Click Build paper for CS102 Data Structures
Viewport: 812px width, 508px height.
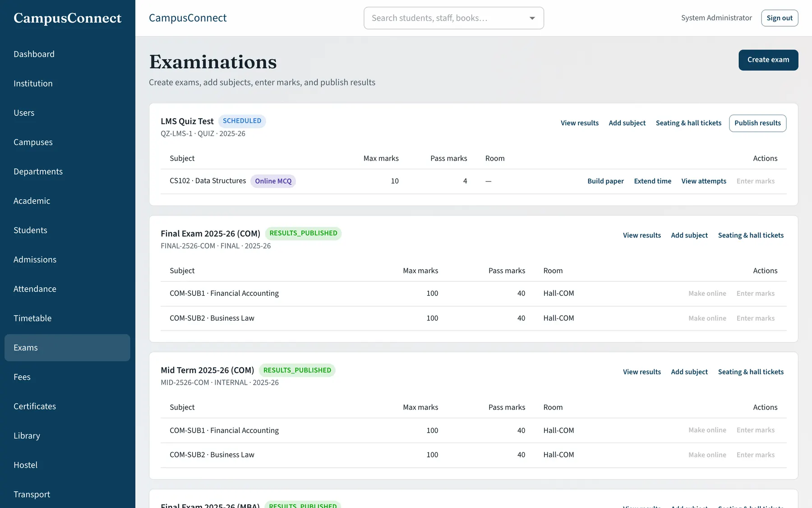tap(605, 181)
